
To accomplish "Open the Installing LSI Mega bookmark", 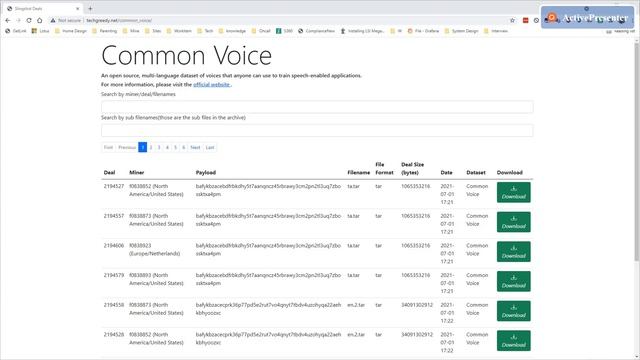I will 363,31.
